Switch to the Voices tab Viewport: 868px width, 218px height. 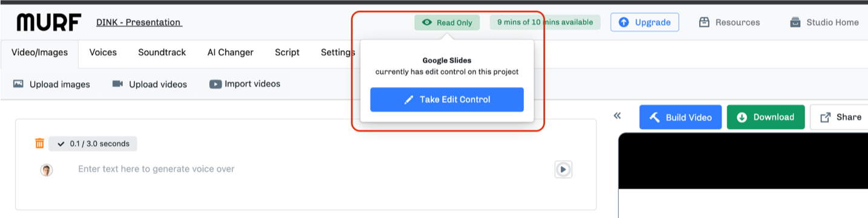coord(103,53)
